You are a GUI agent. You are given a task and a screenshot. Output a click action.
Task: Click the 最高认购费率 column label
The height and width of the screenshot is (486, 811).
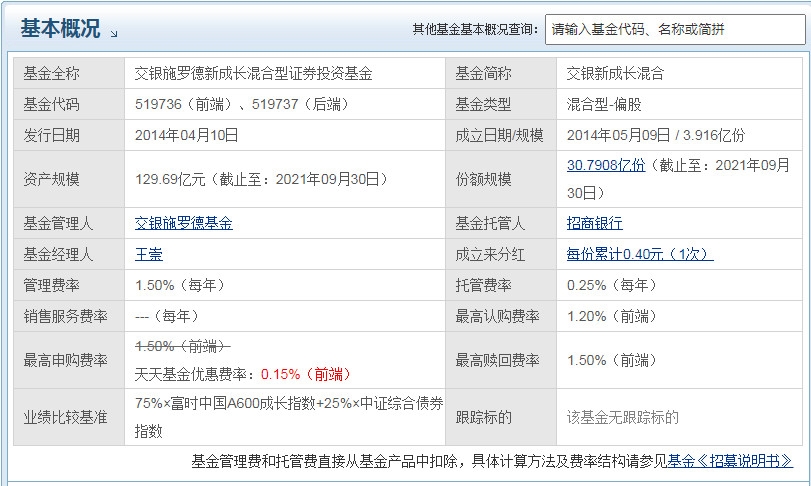[x=498, y=316]
